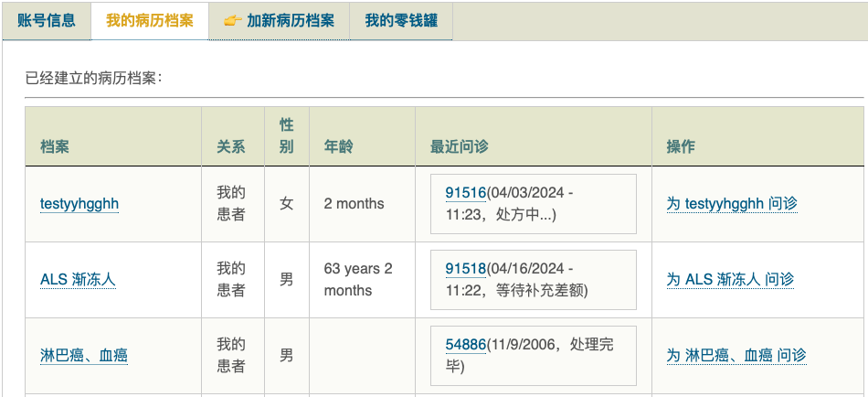868x397 pixels.
Task: Switch to 我的病历档案 tab
Action: 150,20
